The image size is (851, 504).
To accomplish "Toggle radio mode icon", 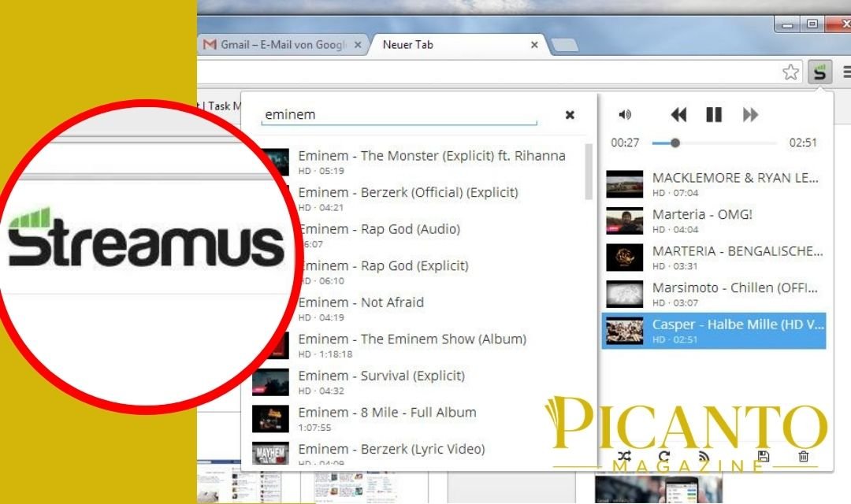I will point(704,456).
